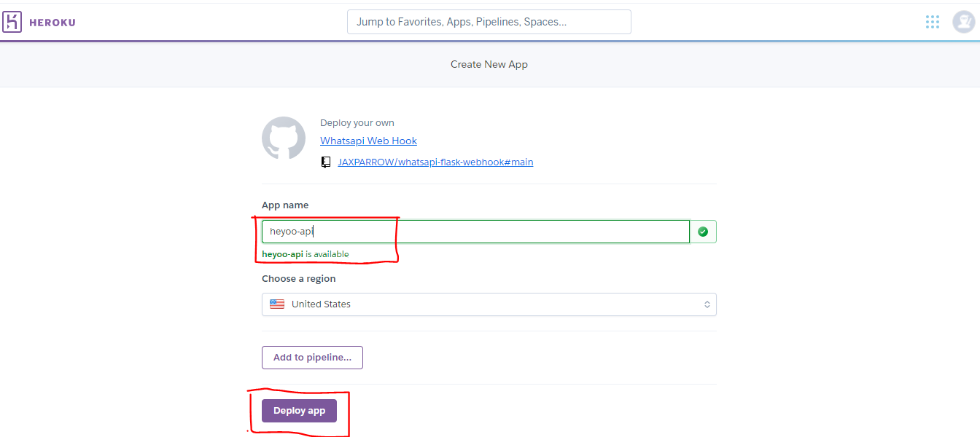Image resolution: width=980 pixels, height=437 pixels.
Task: Open JAXPARROW/whatsapi-flask-webhook#main repository link
Action: (435, 162)
